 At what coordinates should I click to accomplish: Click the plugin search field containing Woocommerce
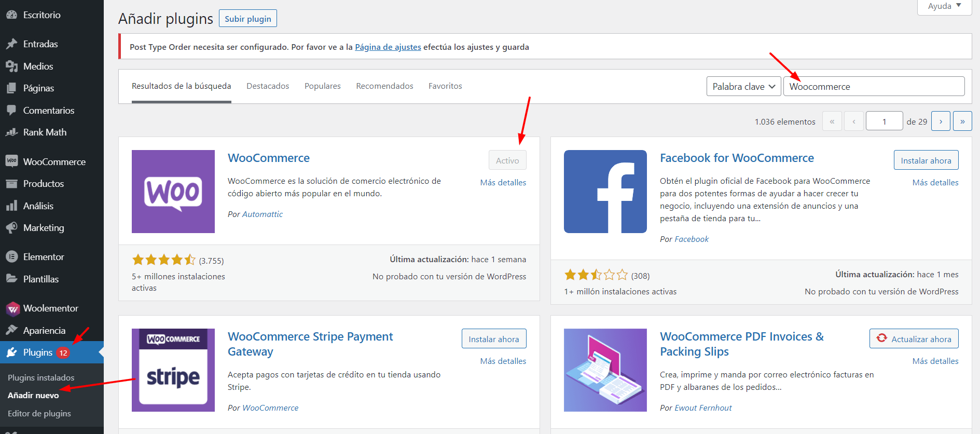tap(874, 86)
